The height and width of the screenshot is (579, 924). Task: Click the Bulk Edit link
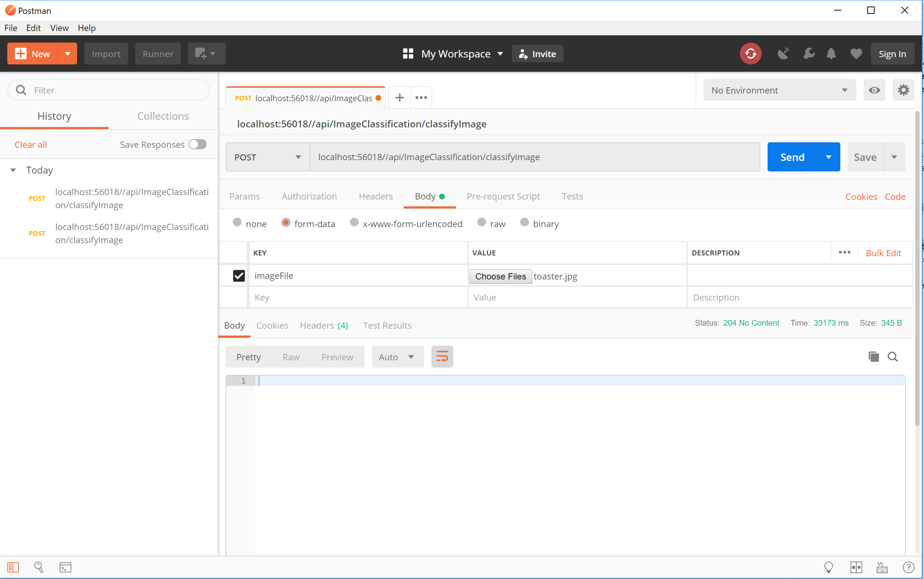click(883, 253)
